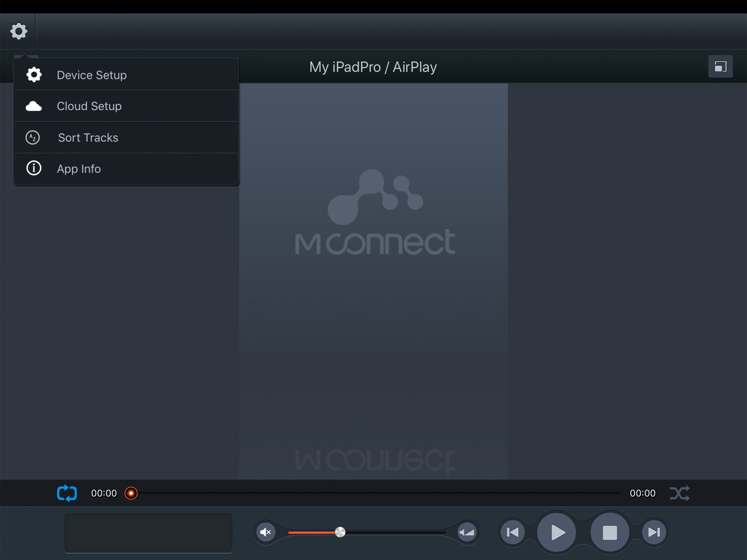Toggle the repeat playback mode

[67, 493]
